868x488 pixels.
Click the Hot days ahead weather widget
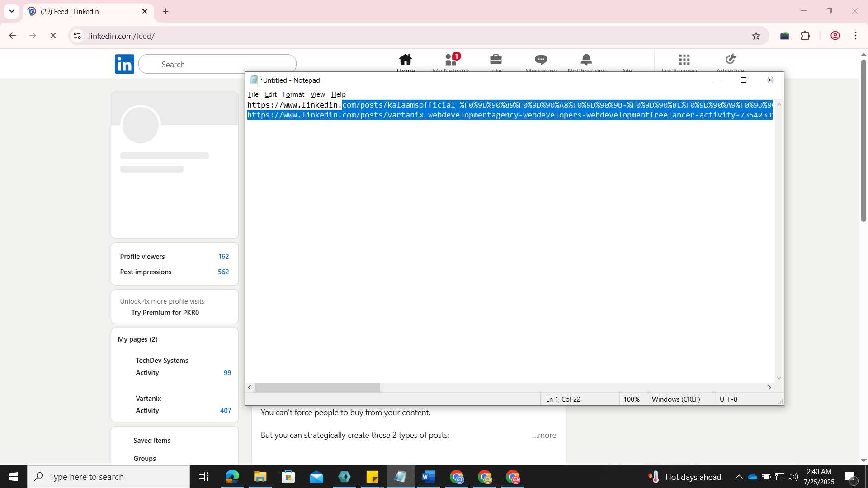tap(685, 477)
